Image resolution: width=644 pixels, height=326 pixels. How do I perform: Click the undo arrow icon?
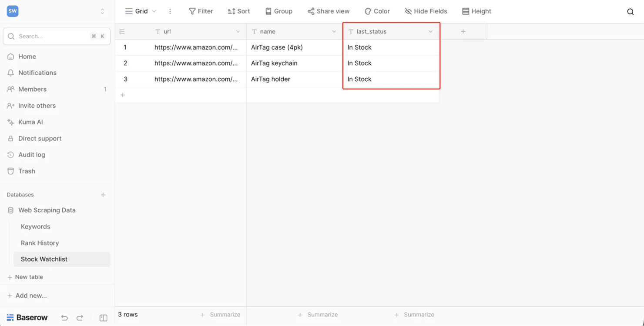[x=64, y=318]
